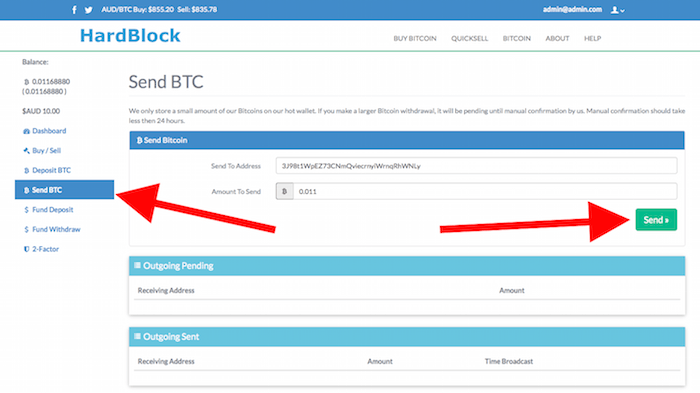Screen dimensions: 700x393
Task: Click the bitcoin symbol addon beside amount field
Action: click(x=284, y=191)
